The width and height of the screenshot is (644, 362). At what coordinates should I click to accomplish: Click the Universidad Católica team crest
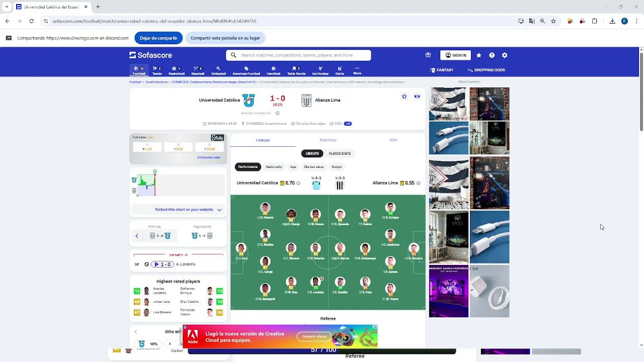[x=249, y=100]
